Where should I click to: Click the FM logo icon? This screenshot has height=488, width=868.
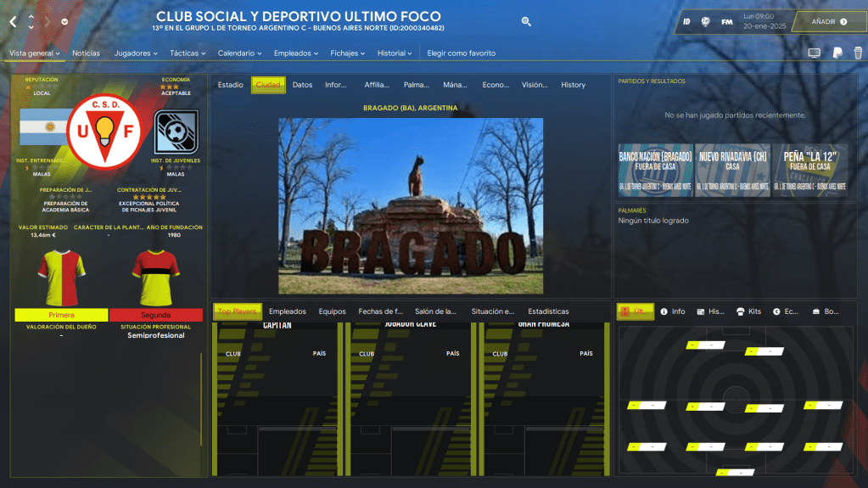point(727,22)
